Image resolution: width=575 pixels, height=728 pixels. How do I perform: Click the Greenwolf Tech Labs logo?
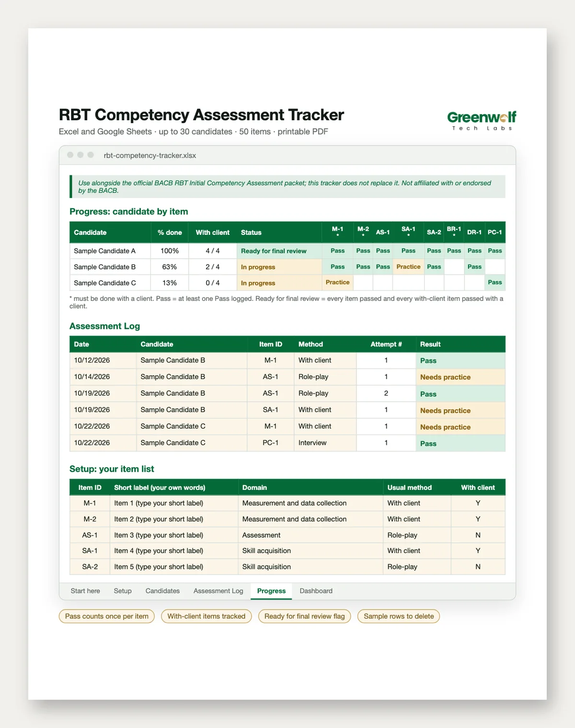point(482,120)
